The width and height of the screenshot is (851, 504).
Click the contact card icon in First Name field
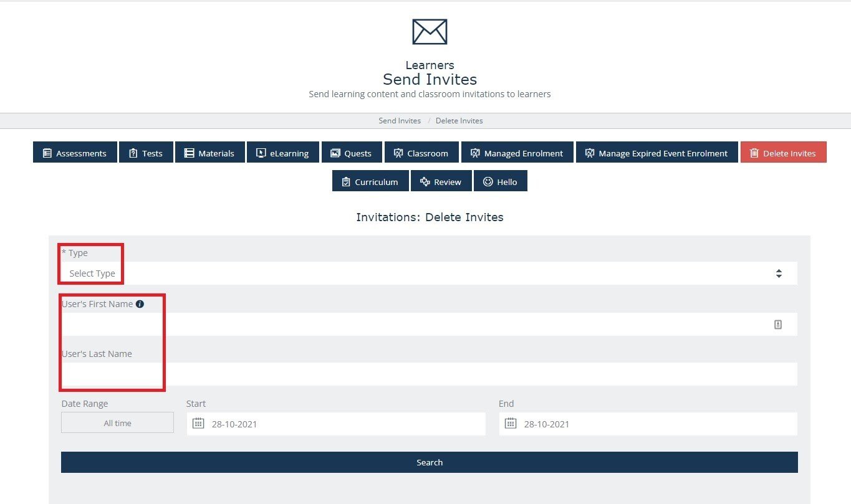tap(777, 325)
